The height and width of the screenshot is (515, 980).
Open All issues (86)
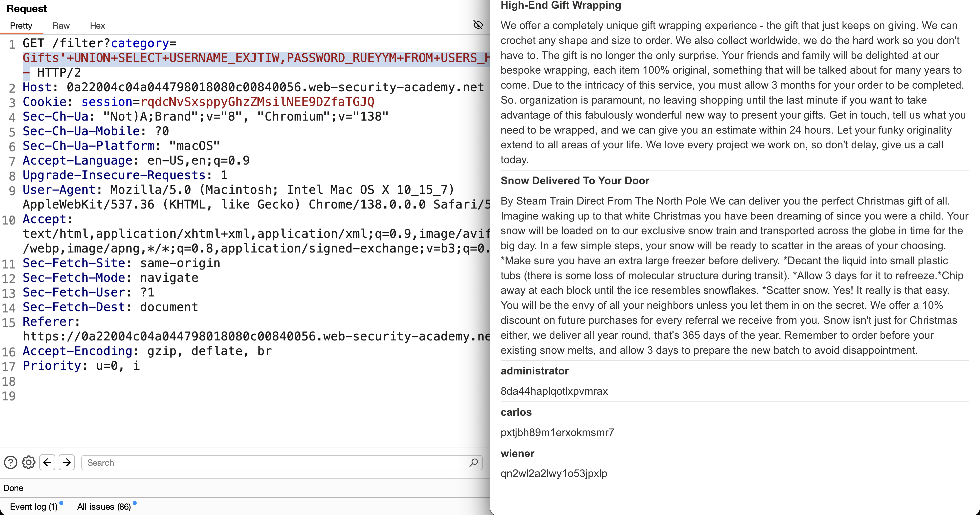coord(104,507)
